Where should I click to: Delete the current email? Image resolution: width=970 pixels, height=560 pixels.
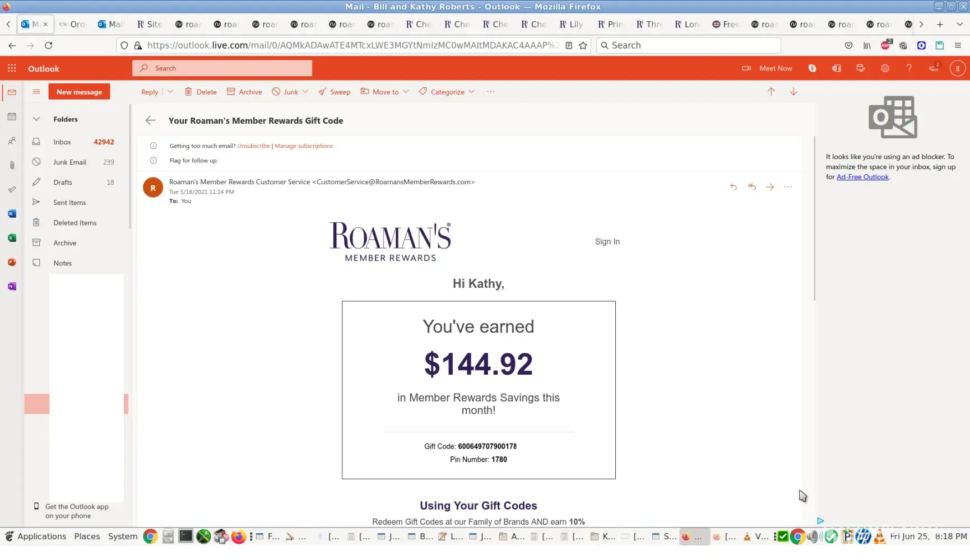pyautogui.click(x=201, y=92)
